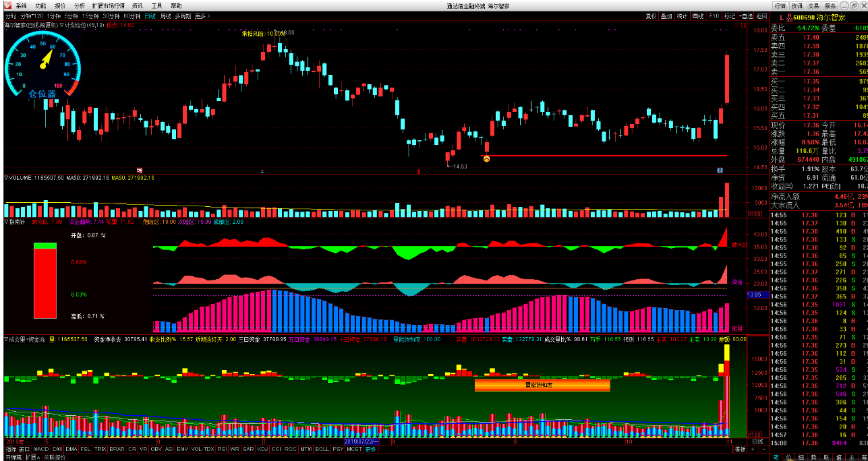Click the red TDX application logo icon
Viewport: 868px width, 461px height.
6,5
